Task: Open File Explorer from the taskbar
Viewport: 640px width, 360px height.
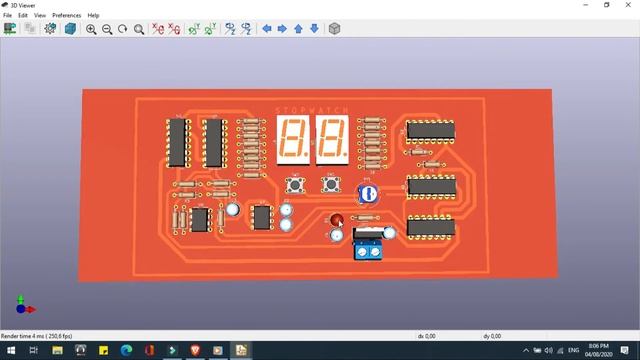Action: click(x=57, y=350)
